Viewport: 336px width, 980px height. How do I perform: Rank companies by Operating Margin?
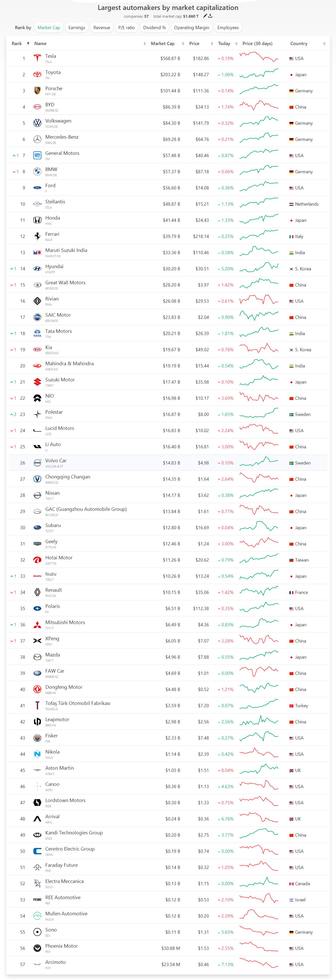(x=191, y=28)
